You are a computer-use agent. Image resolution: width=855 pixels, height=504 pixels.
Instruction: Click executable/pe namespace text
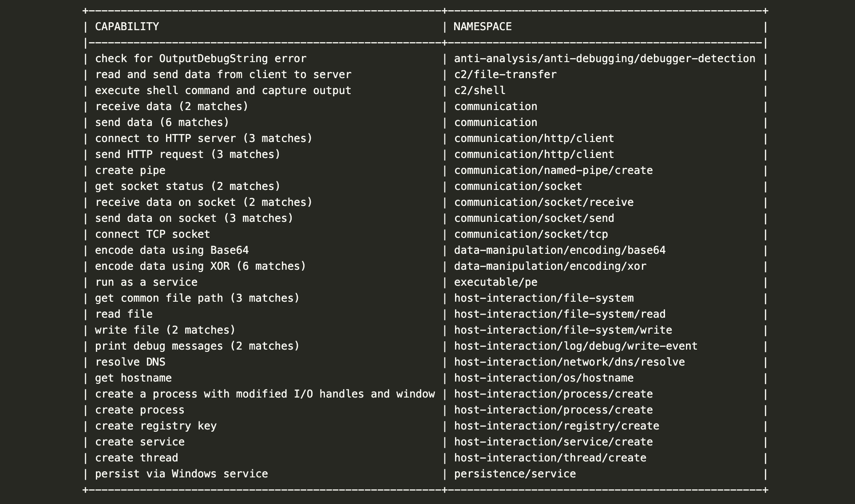[495, 282]
